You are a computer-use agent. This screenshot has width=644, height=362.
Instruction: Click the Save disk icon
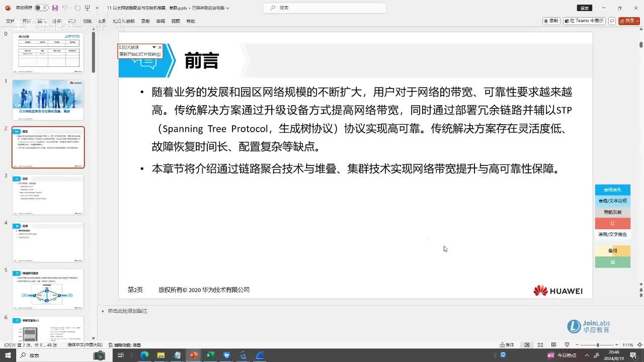click(x=55, y=8)
